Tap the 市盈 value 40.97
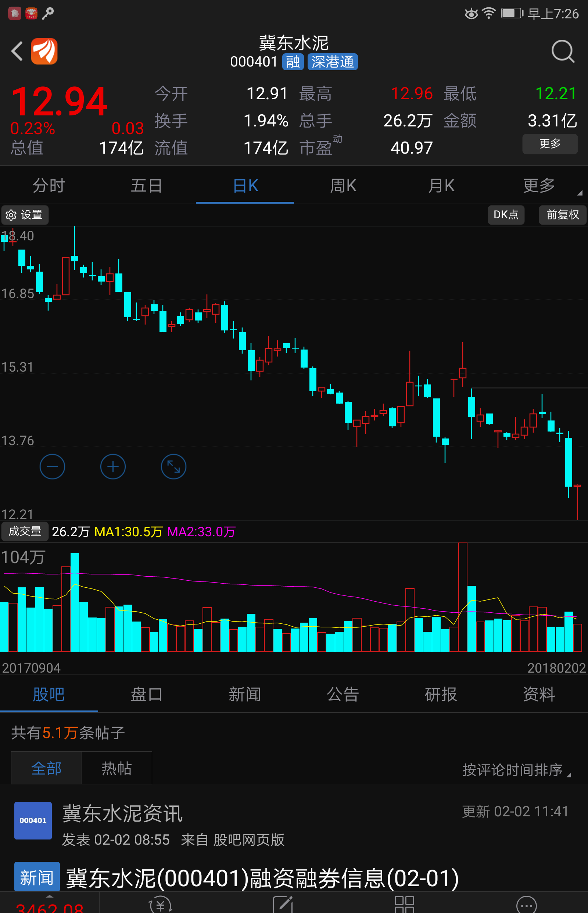This screenshot has height=913, width=588. 412,148
